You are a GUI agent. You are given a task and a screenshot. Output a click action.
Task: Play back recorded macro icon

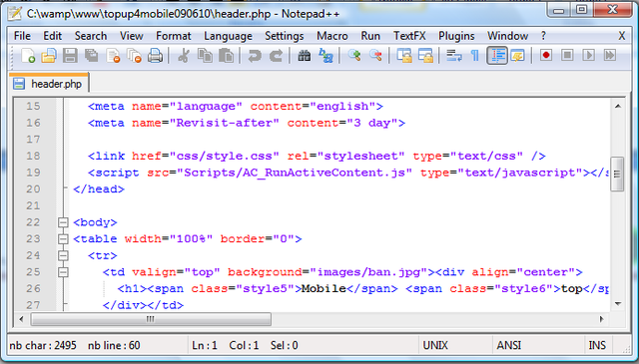click(x=588, y=55)
